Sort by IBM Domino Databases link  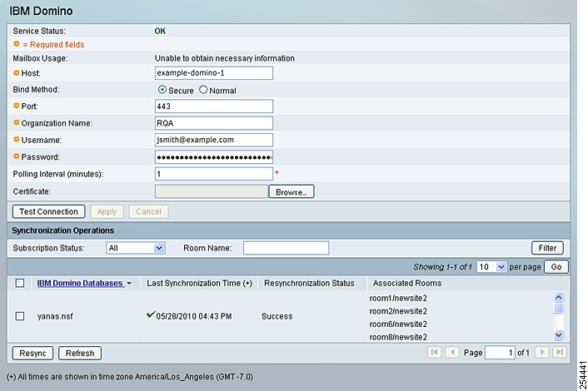[80, 283]
